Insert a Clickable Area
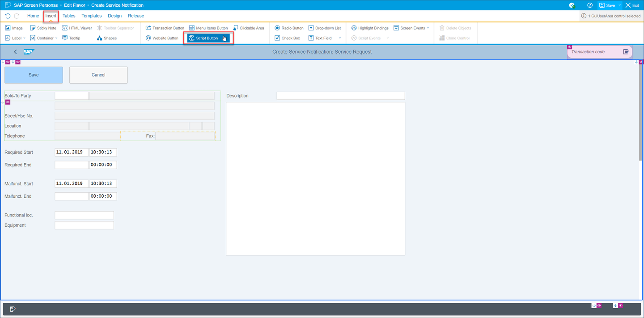 (x=249, y=28)
